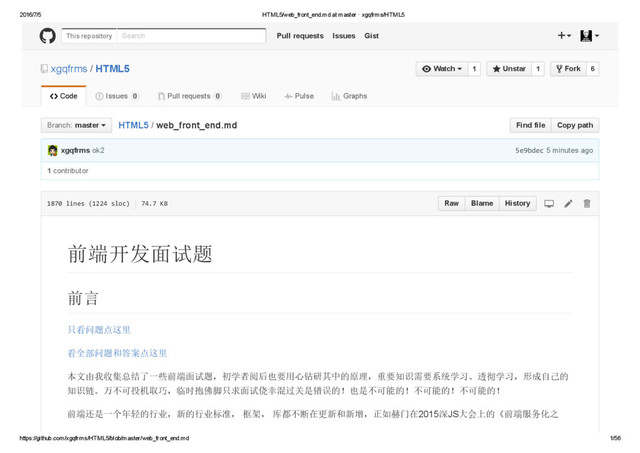This screenshot has width=640, height=453.
Task: Open xgqfrms committer name link
Action: 76,150
